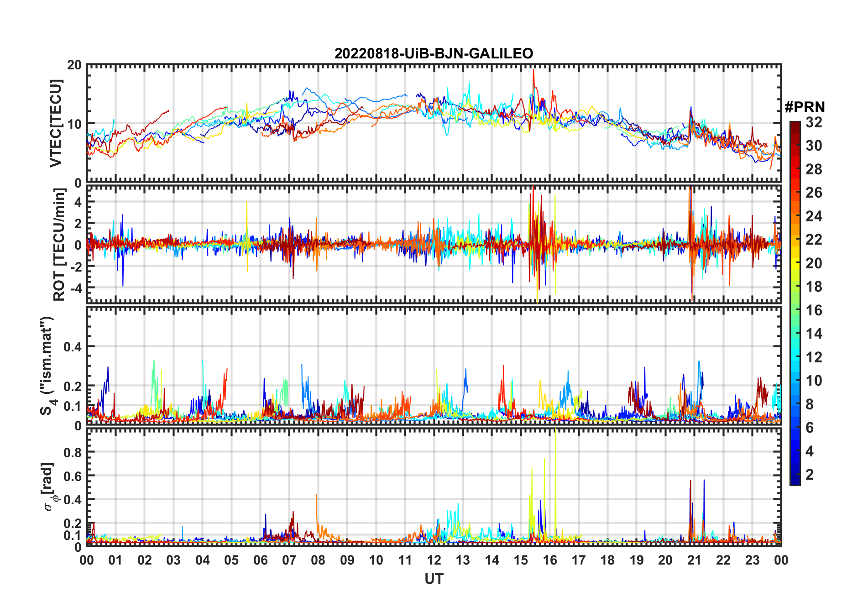
Task: Click the x-axis tick label 16
Action: [x=550, y=560]
